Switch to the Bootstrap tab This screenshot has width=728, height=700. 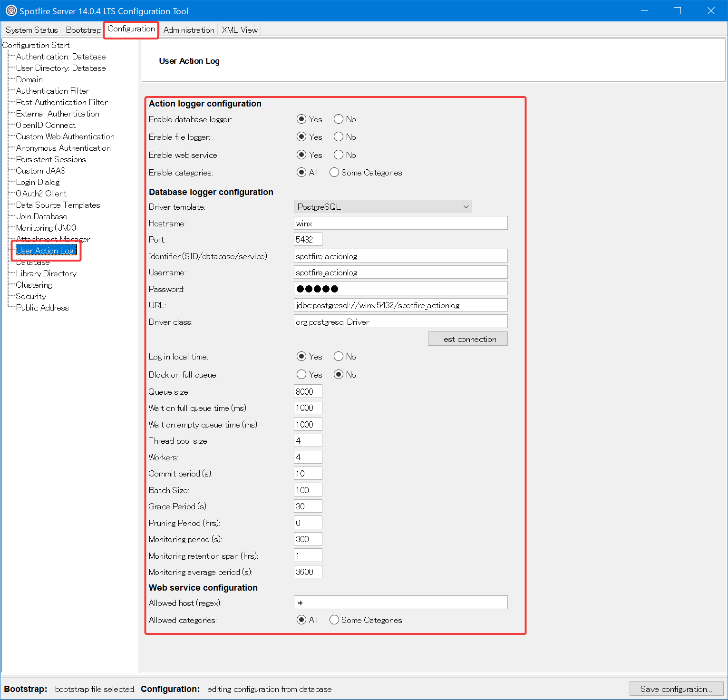click(83, 30)
